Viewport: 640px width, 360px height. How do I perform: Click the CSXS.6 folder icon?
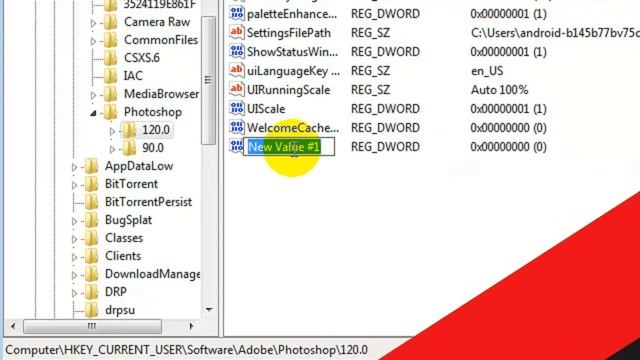click(x=111, y=58)
